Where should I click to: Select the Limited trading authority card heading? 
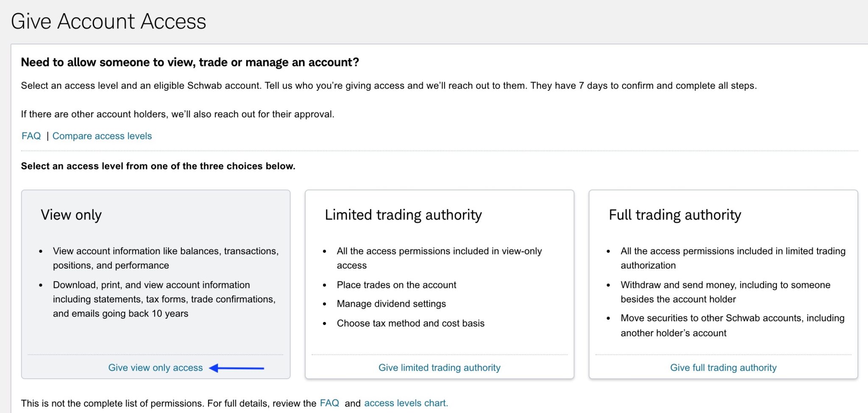tap(403, 215)
